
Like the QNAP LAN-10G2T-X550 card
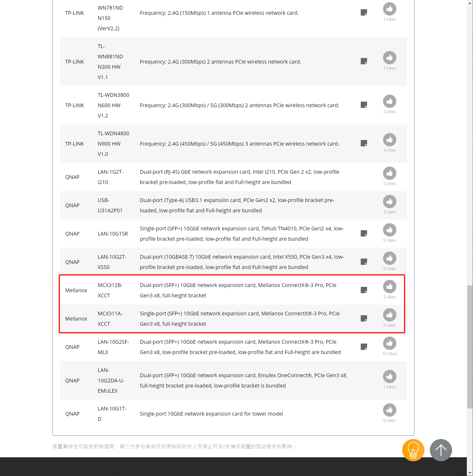[389, 258]
